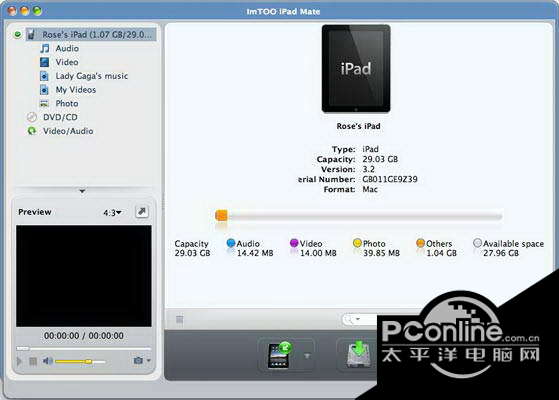Click the export to computer download button
Viewport: 559px width, 400px height.
tap(359, 354)
